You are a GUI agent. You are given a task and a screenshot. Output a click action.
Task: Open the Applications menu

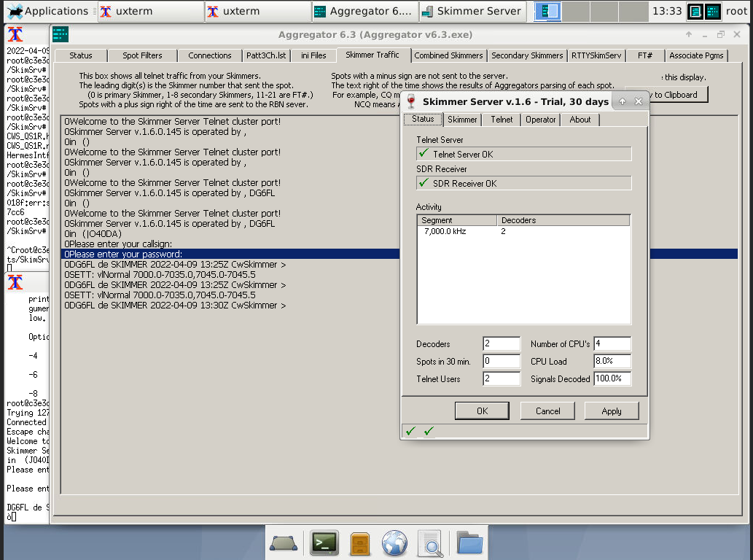click(x=48, y=11)
